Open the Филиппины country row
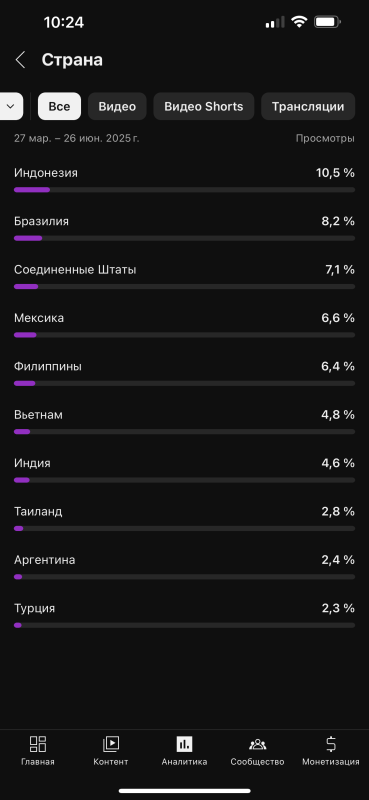369x800 pixels. [x=184, y=373]
